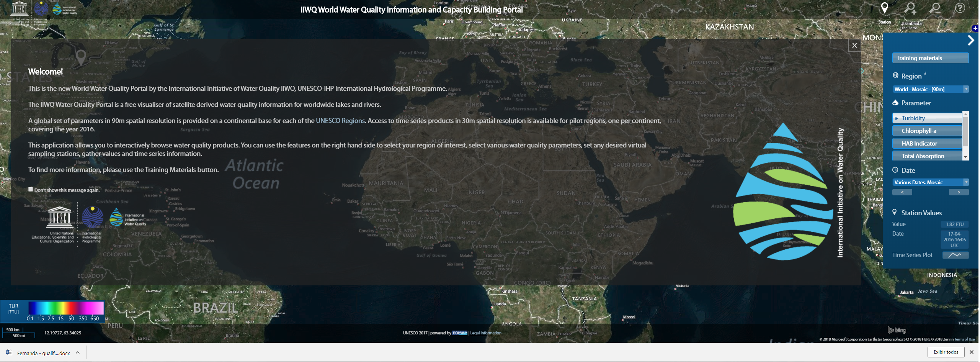Click the blue plus icon above panel
Image resolution: width=980 pixels, height=362 pixels.
(975, 28)
